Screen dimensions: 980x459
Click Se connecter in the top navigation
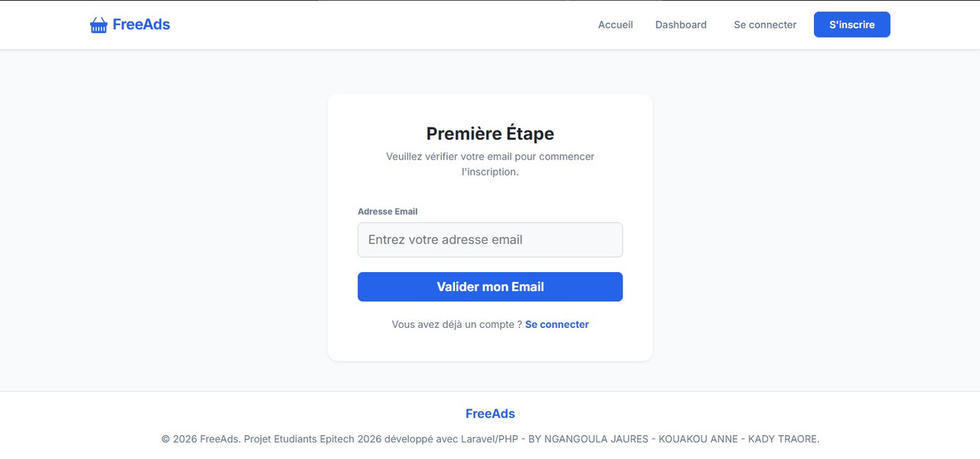tap(765, 25)
